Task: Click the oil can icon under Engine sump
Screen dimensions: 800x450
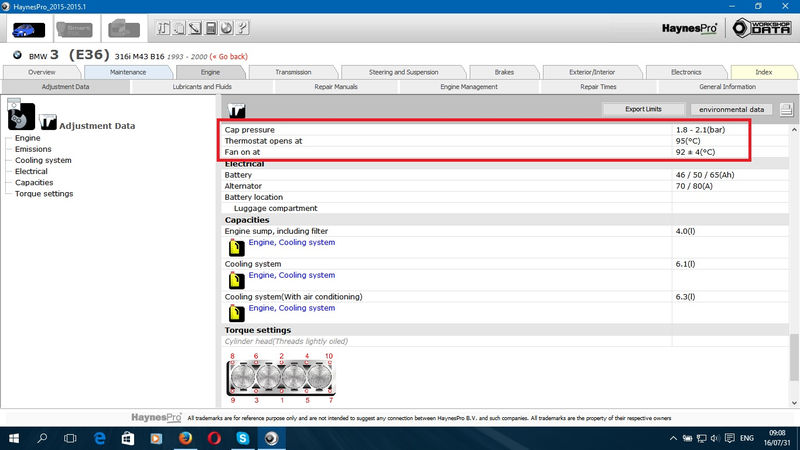Action: [x=234, y=247]
